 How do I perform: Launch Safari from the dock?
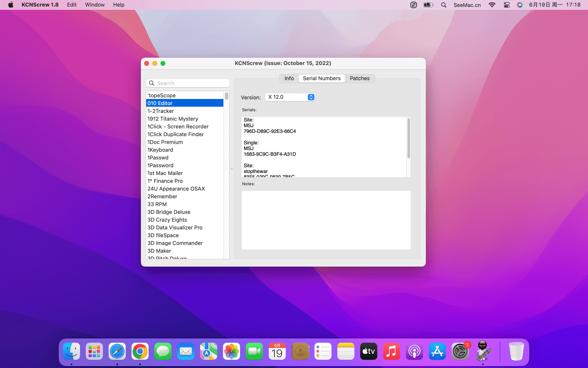(x=117, y=351)
